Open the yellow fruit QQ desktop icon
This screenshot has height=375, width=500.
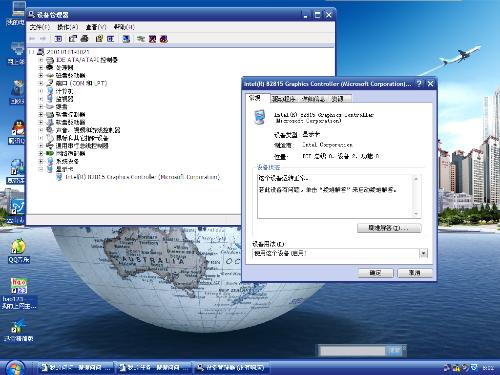click(x=19, y=251)
